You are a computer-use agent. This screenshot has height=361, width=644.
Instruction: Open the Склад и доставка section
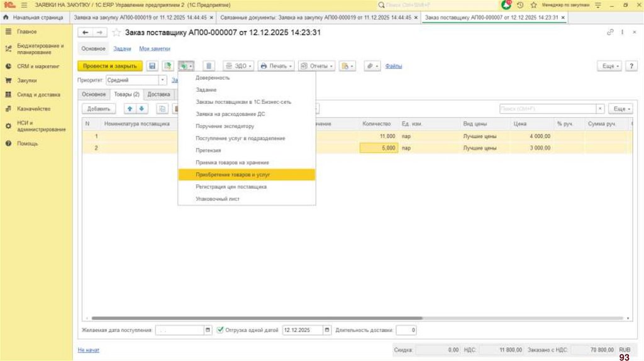pos(38,94)
